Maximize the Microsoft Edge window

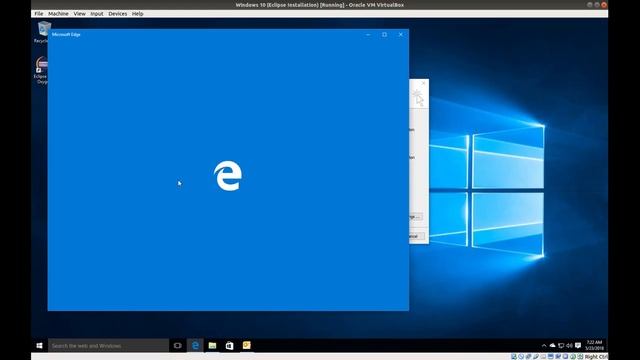click(384, 35)
